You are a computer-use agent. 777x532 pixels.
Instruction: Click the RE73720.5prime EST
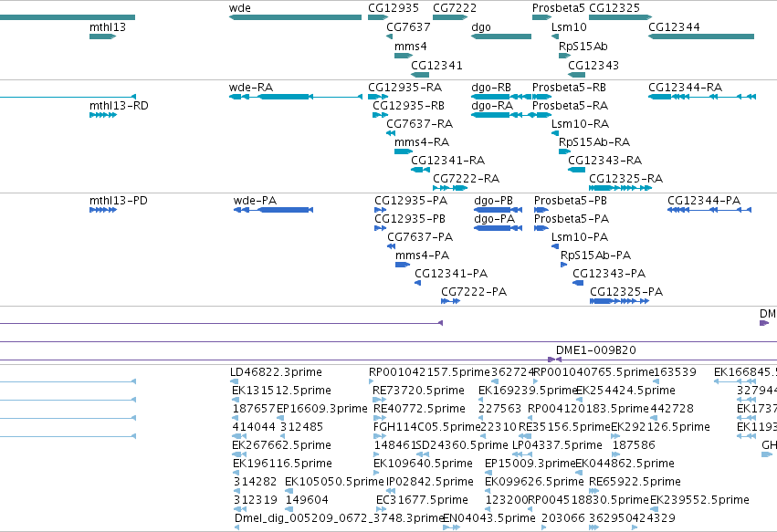click(379, 400)
